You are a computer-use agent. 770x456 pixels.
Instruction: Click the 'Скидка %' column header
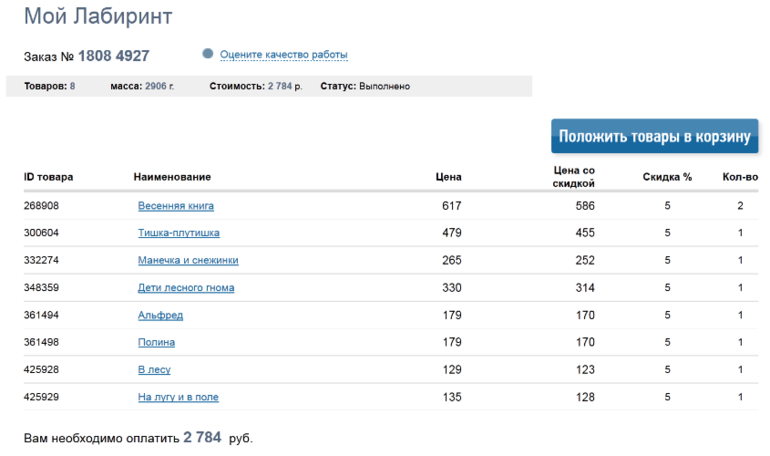667,177
